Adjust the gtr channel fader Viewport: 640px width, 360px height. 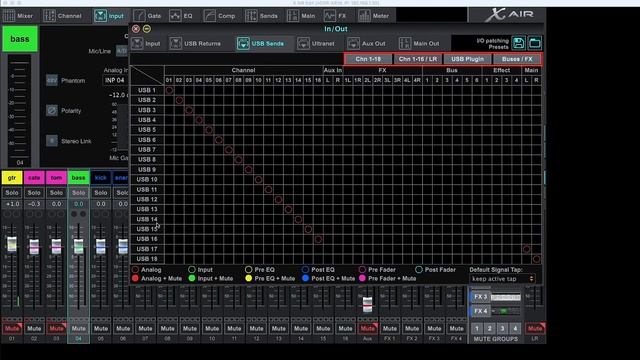coord(12,244)
